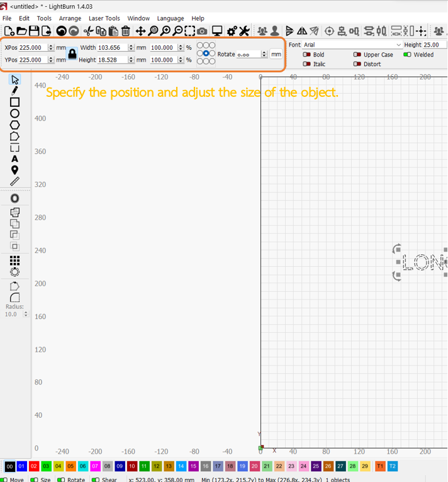Step the XPos value spinner

coord(51,47)
